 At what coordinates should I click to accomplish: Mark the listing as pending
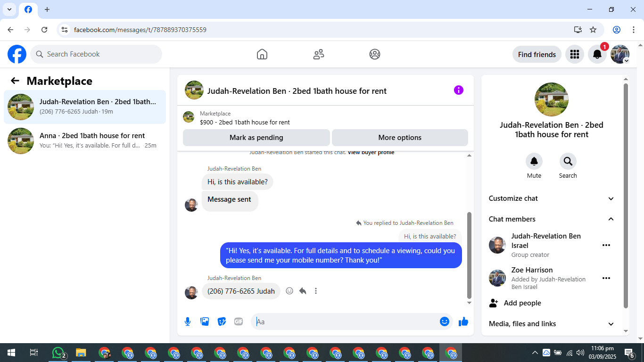pos(256,138)
